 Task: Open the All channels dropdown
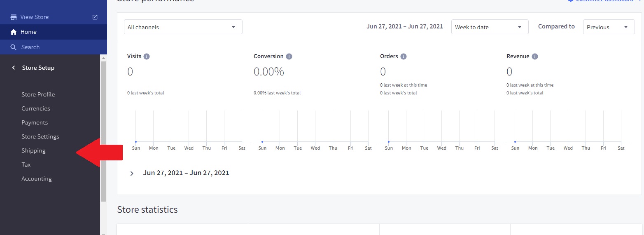point(183,27)
